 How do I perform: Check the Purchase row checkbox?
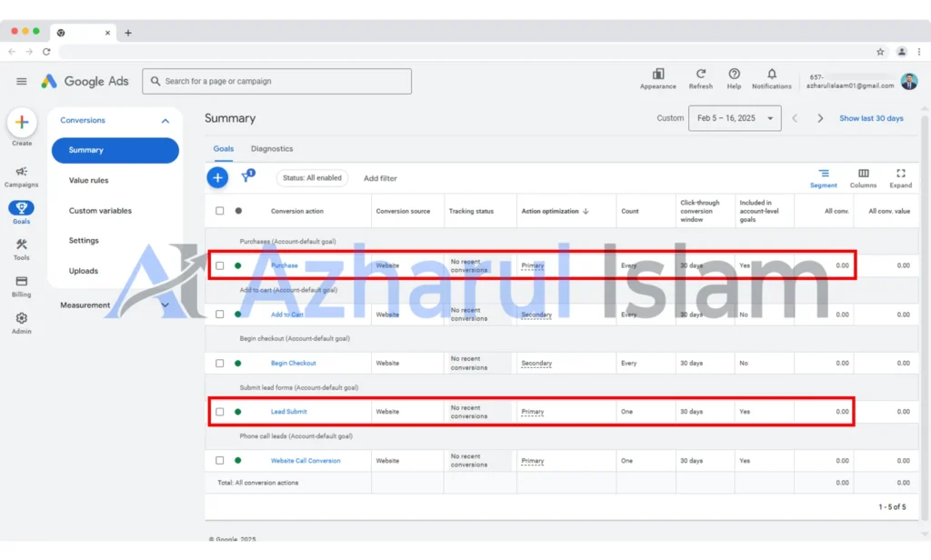(220, 265)
